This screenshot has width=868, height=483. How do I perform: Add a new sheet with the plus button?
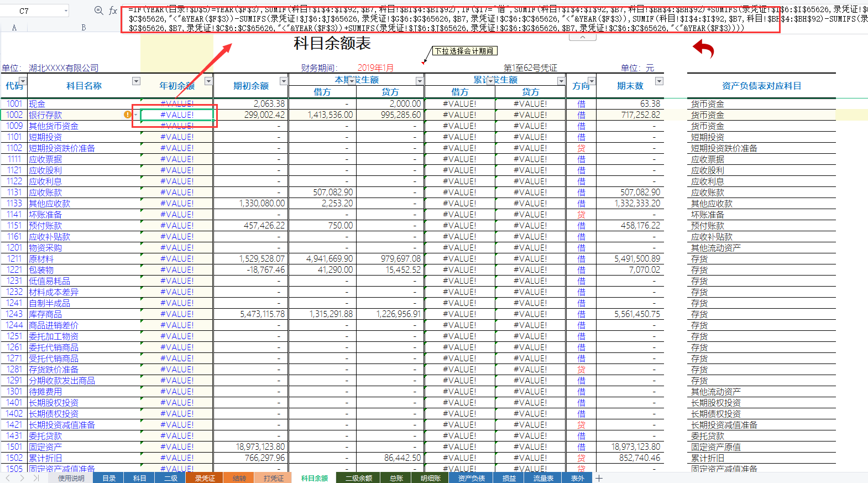point(599,478)
